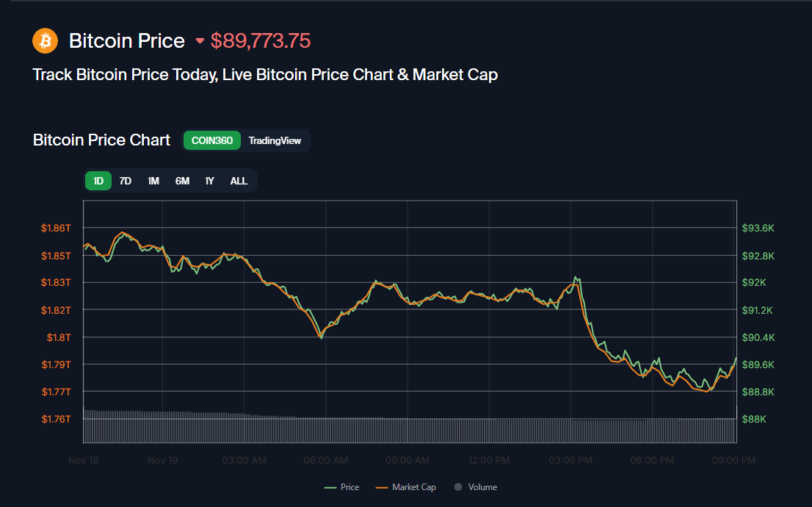Switch chart range to 7D
This screenshot has height=507, width=812.
[126, 181]
